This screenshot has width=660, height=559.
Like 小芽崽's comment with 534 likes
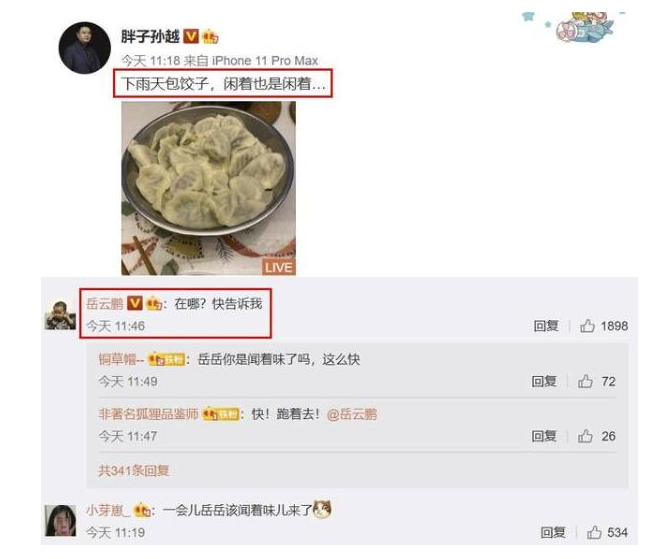click(594, 532)
